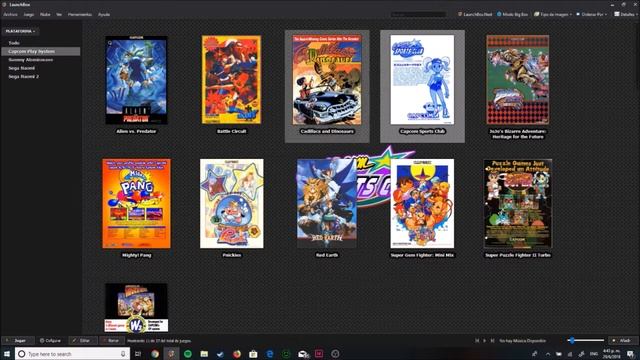
Task: Open the notification center icon
Action: (x=631, y=354)
